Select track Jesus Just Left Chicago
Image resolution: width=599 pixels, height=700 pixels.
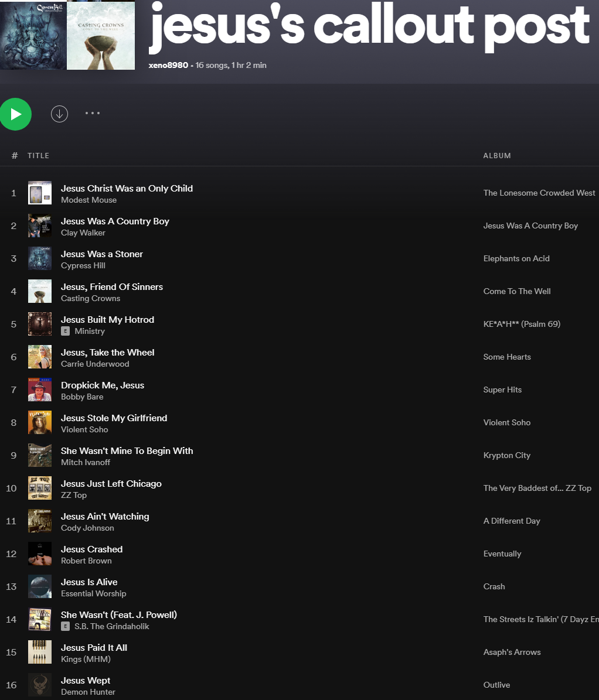(x=111, y=483)
